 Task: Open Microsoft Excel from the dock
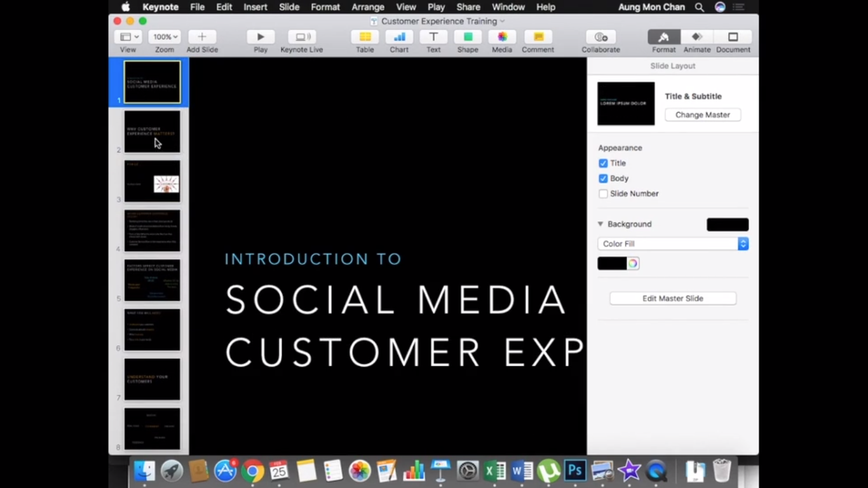click(495, 471)
